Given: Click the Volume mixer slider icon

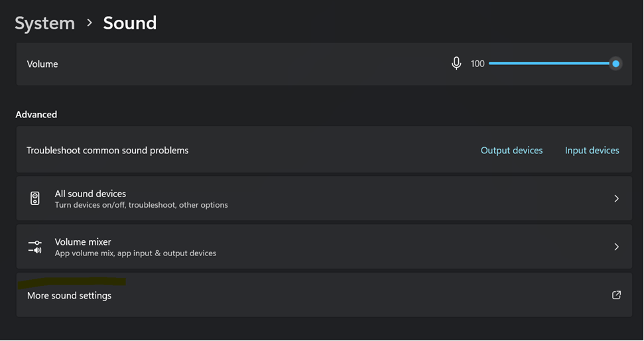Looking at the screenshot, I should click(35, 247).
